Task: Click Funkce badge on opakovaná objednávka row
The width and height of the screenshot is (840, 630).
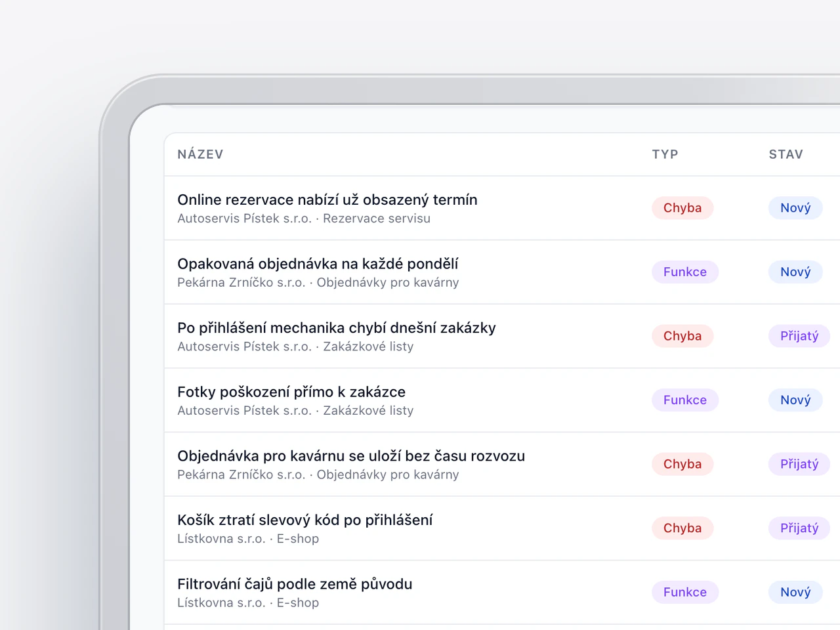Action: pos(685,272)
